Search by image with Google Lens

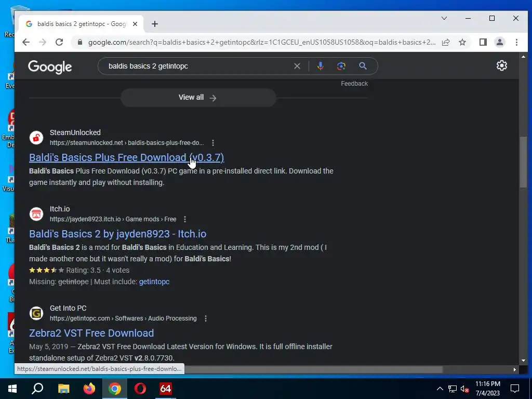(341, 66)
